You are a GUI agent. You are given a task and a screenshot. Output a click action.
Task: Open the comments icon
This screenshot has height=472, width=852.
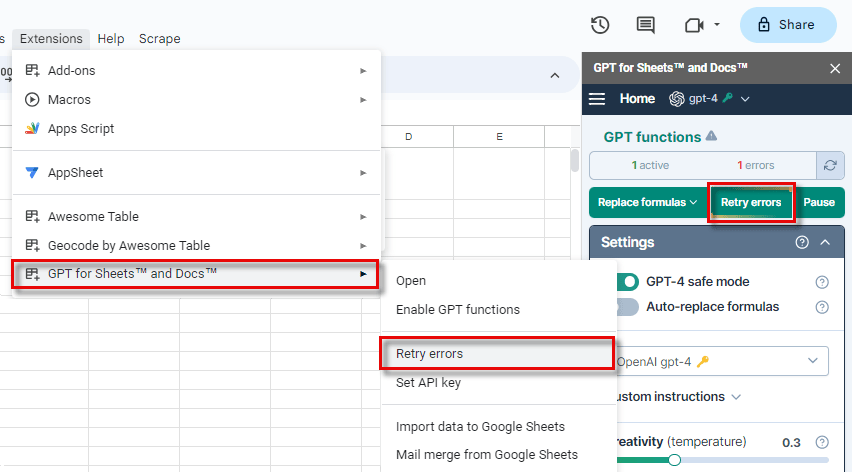click(645, 25)
